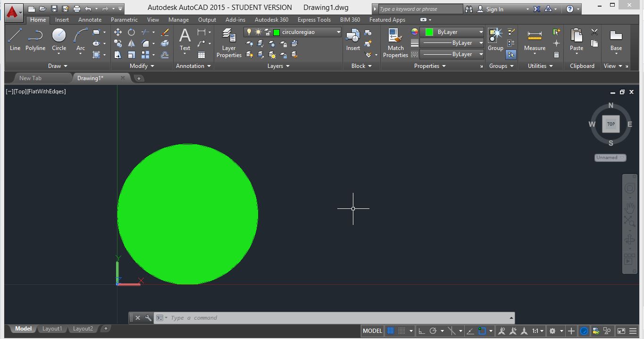Viewport: 644px width, 339px height.
Task: Select the Line drawing tool
Action: pyautogui.click(x=15, y=40)
